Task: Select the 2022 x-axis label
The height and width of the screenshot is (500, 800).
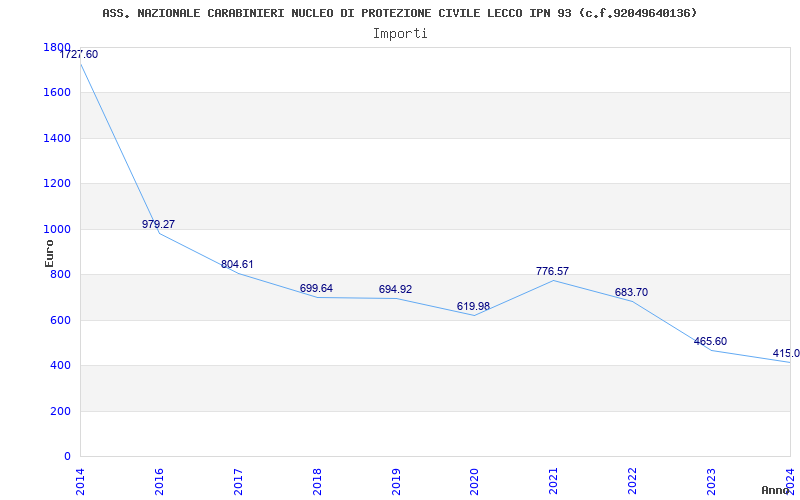Action: point(633,481)
